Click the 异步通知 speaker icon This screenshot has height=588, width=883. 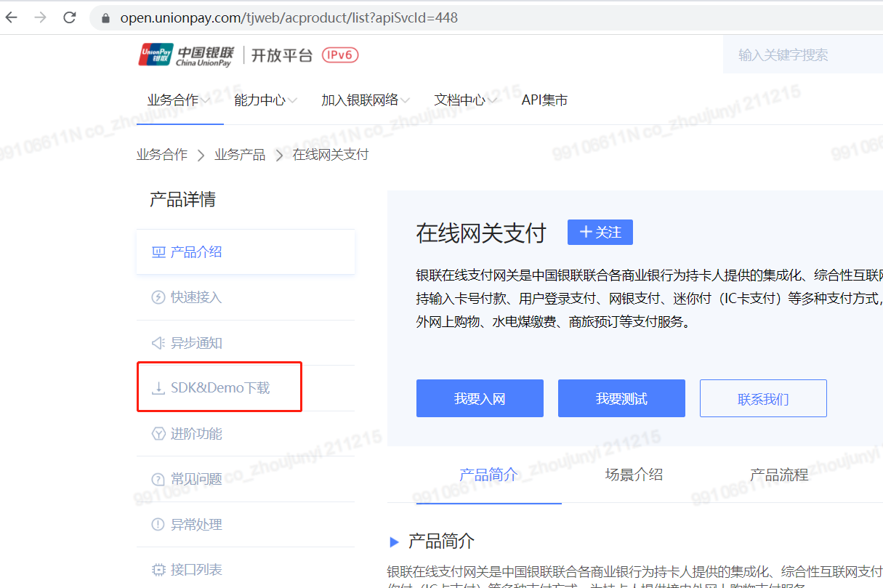158,343
